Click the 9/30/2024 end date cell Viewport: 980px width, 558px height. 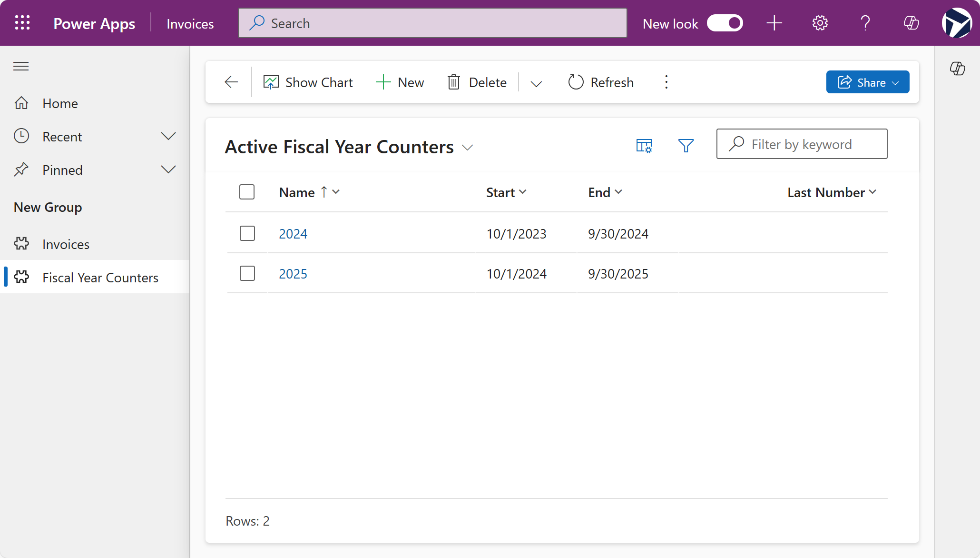coord(618,234)
